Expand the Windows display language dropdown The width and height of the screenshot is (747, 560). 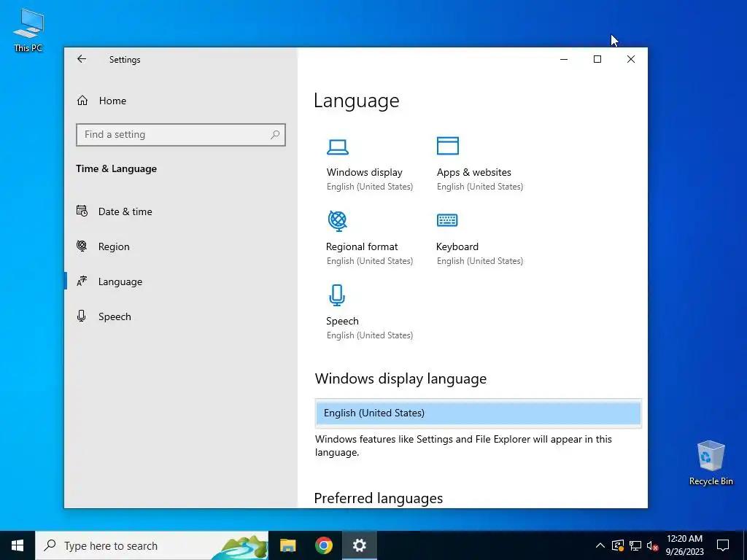(479, 413)
